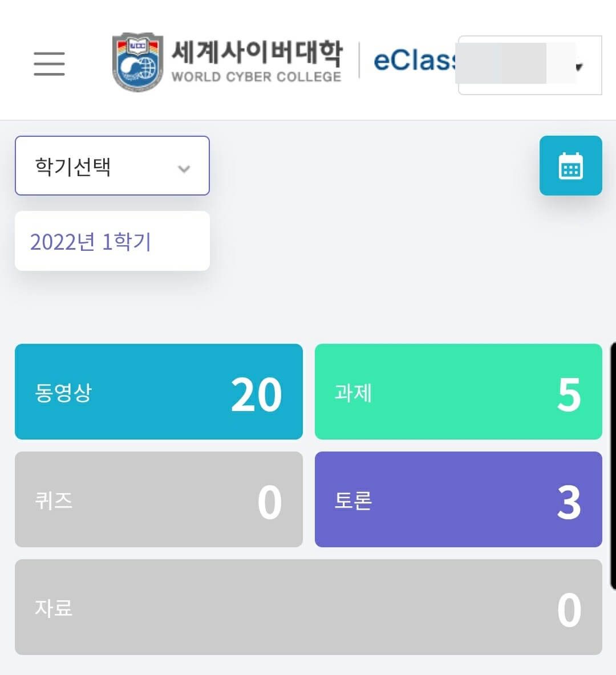The height and width of the screenshot is (675, 616).
Task: Open the main menu via top-left icon
Action: point(49,64)
